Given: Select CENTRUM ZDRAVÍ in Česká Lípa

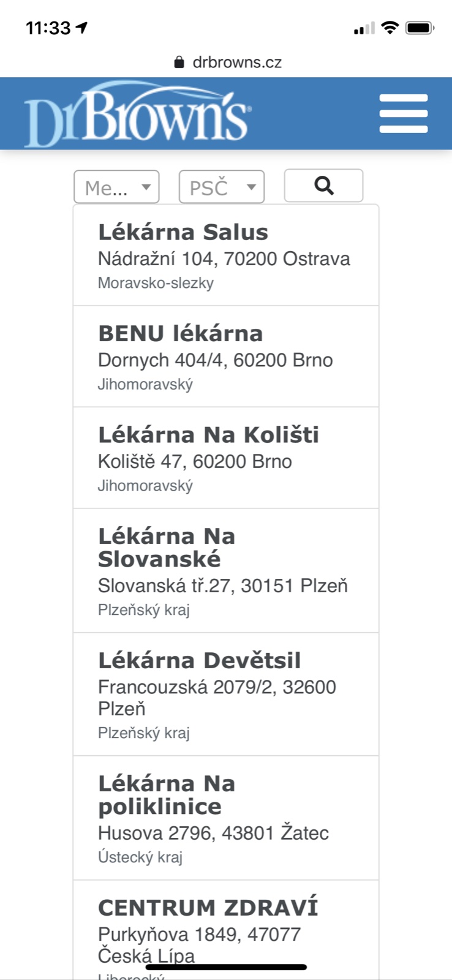Looking at the screenshot, I should click(225, 928).
